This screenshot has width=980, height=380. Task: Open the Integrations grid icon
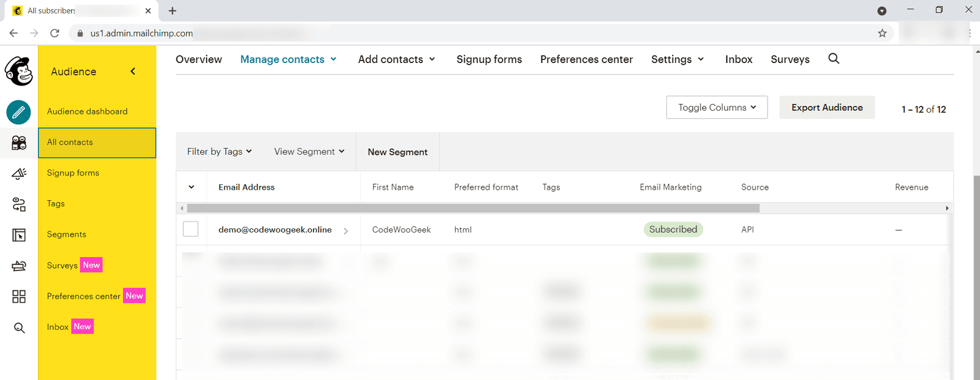tap(19, 297)
